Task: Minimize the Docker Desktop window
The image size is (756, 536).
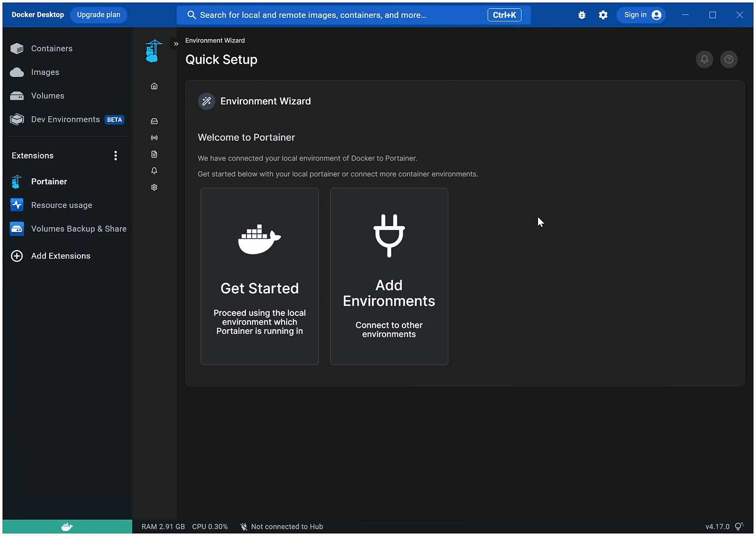Action: [685, 15]
